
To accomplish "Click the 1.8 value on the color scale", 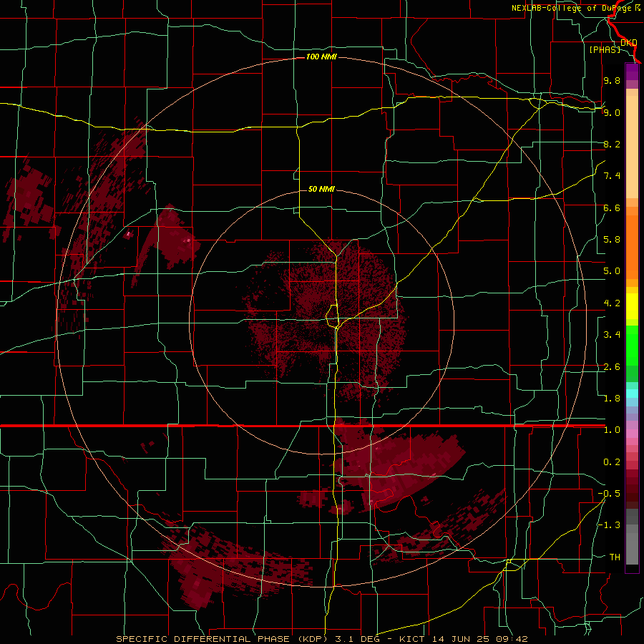I will [x=612, y=399].
